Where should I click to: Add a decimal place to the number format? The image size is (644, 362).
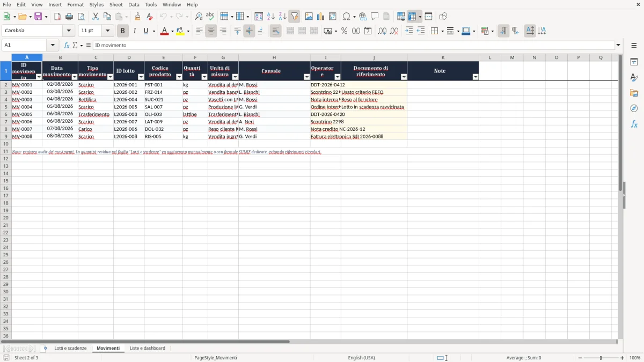[382, 31]
